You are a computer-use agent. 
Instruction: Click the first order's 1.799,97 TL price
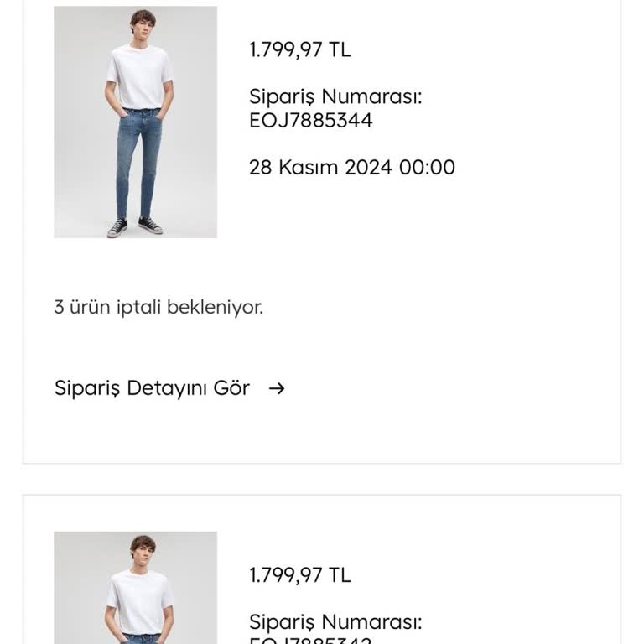[x=299, y=49]
